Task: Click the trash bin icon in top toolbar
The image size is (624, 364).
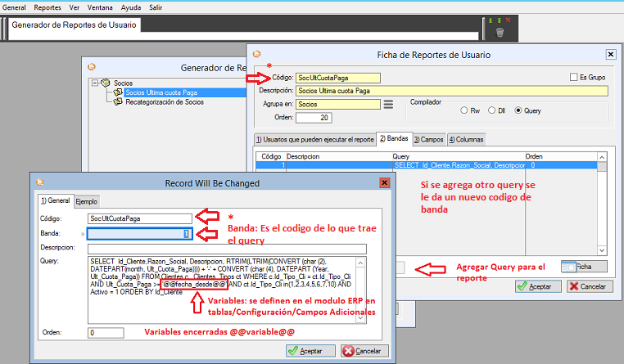Action: (x=500, y=33)
